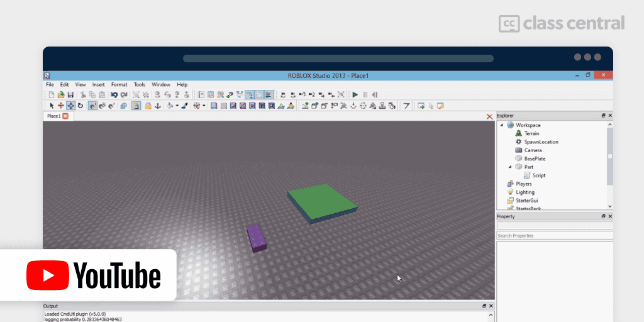Image resolution: width=644 pixels, height=322 pixels.
Task: Click the paint bucket Fill tool
Action: click(x=170, y=106)
